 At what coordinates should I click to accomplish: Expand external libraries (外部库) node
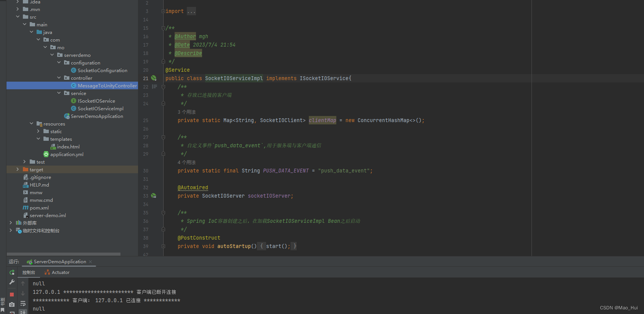[11, 223]
